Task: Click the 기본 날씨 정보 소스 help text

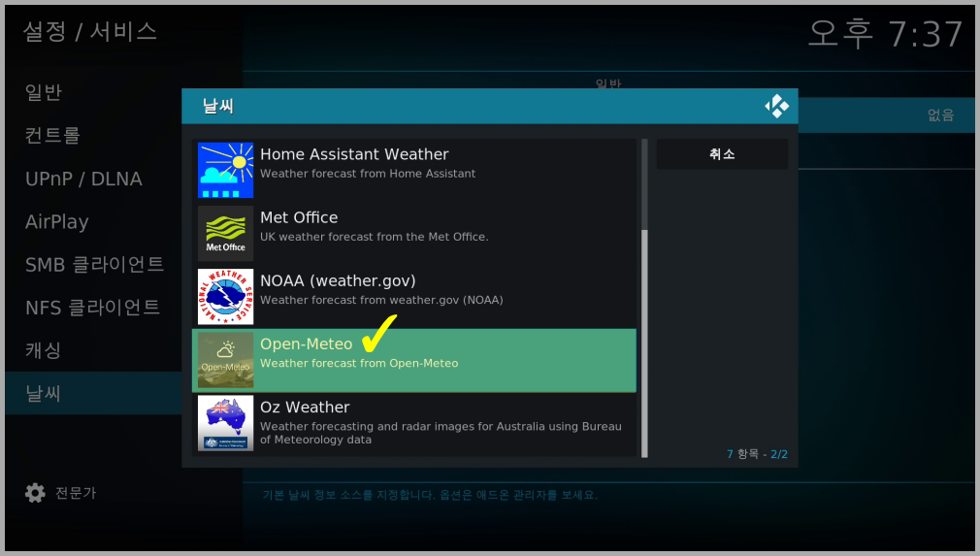Action: click(430, 496)
